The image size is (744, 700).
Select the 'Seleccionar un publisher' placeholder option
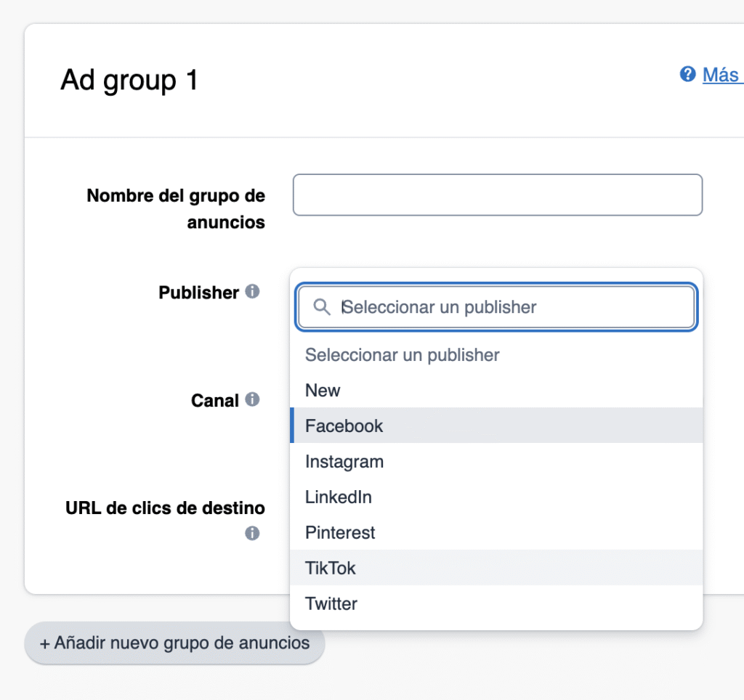click(402, 355)
